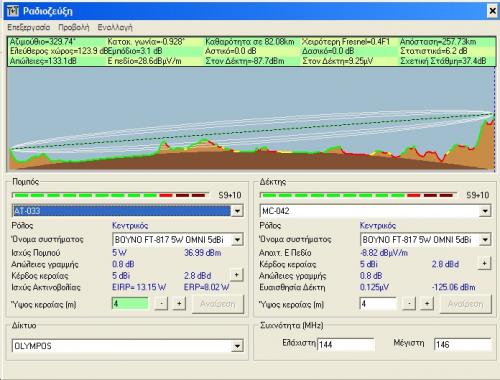Click the terrain profile chart
The image size is (500, 380).
251,119
